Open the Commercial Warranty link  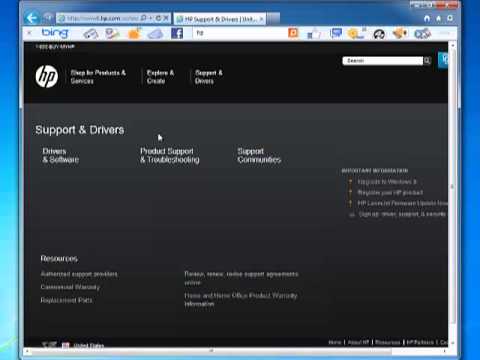[x=70, y=287]
